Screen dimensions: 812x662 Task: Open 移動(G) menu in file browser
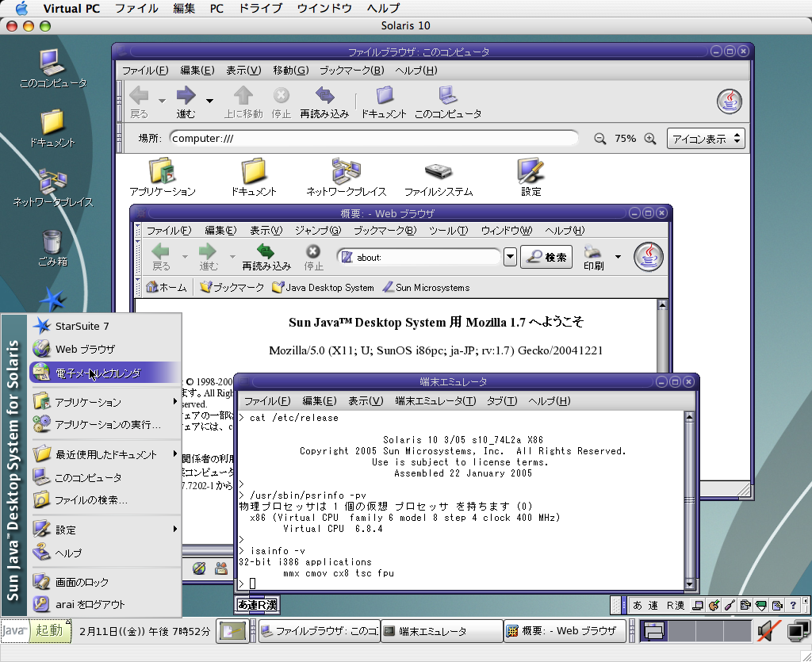pyautogui.click(x=290, y=71)
